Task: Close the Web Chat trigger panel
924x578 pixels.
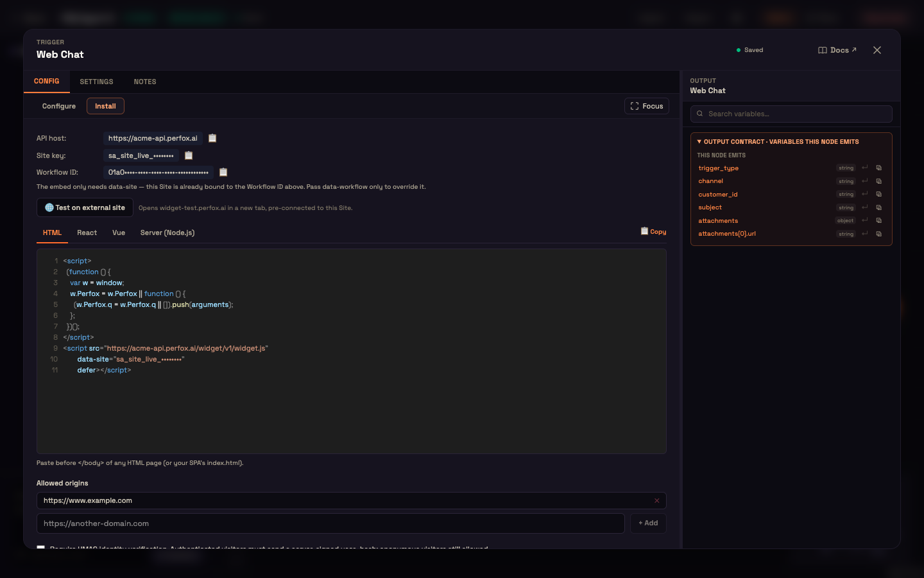Action: pos(877,50)
